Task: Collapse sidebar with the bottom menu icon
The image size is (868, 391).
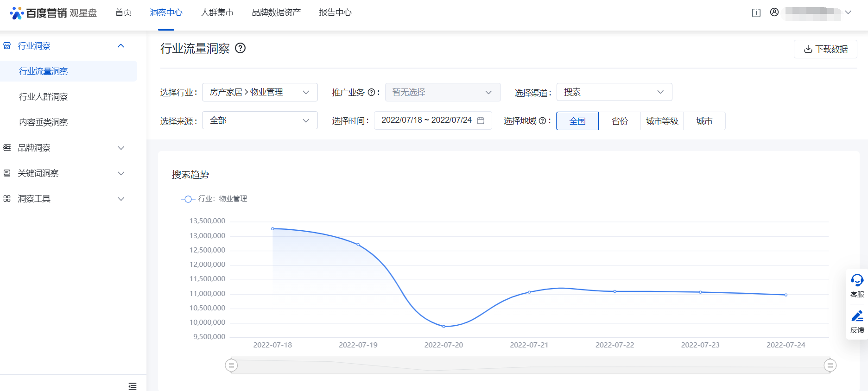Action: pos(133,386)
